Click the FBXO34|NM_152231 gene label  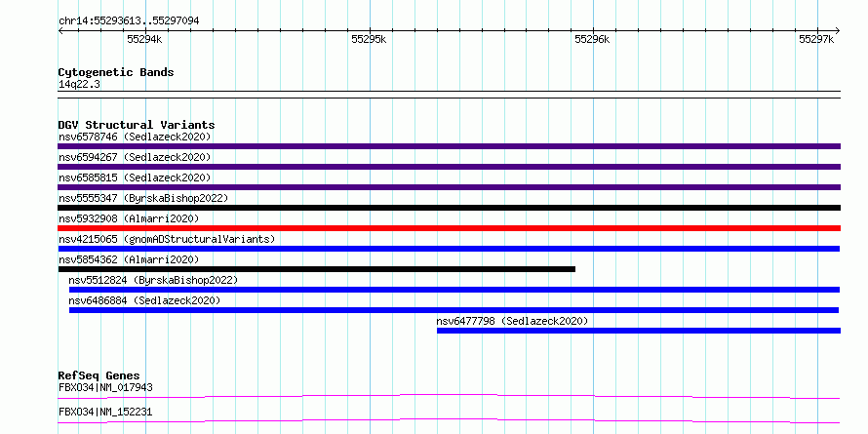tap(105, 412)
